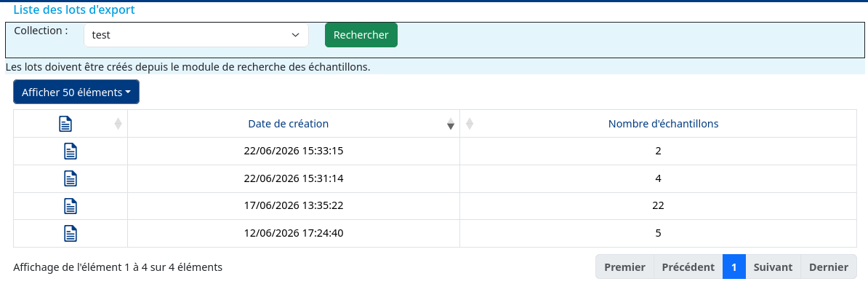Go to the Suivant page

coord(773,267)
